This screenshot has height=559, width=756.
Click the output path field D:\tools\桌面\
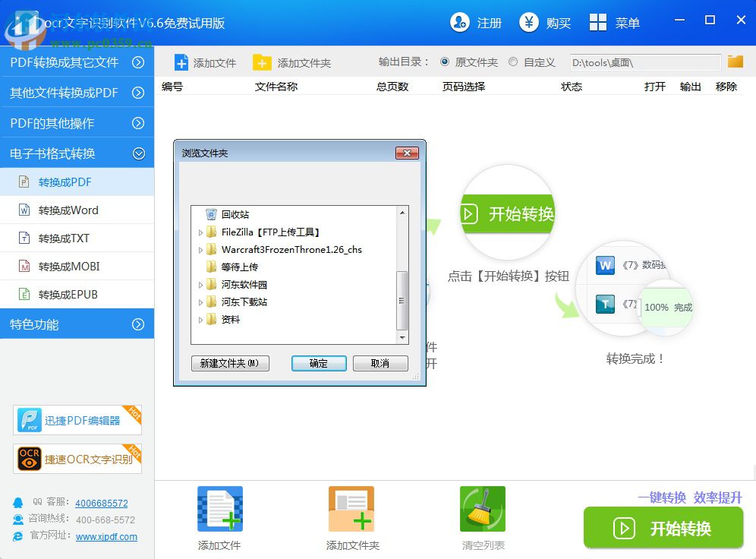(645, 62)
